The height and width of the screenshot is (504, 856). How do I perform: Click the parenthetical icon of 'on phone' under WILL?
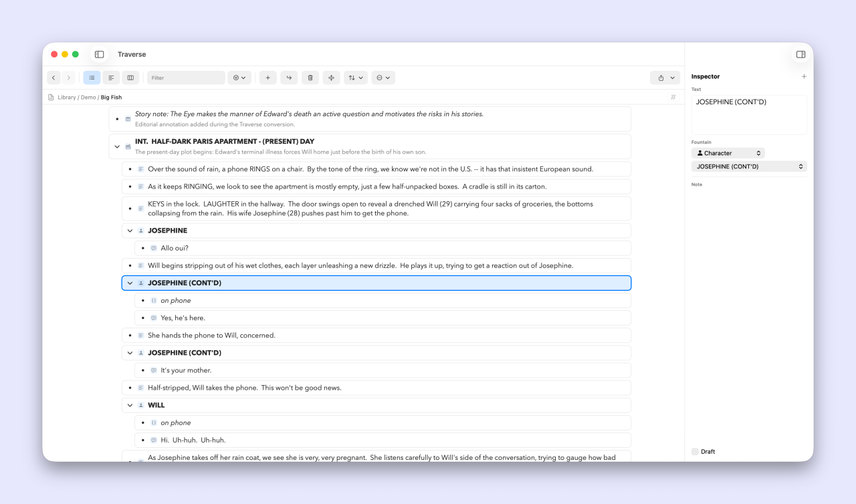coord(154,422)
